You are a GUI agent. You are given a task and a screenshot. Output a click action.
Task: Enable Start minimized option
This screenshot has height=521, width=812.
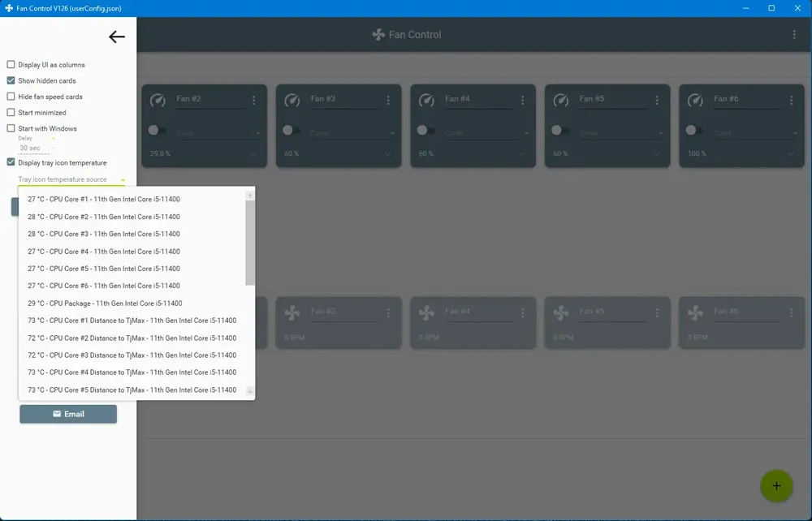tap(11, 112)
